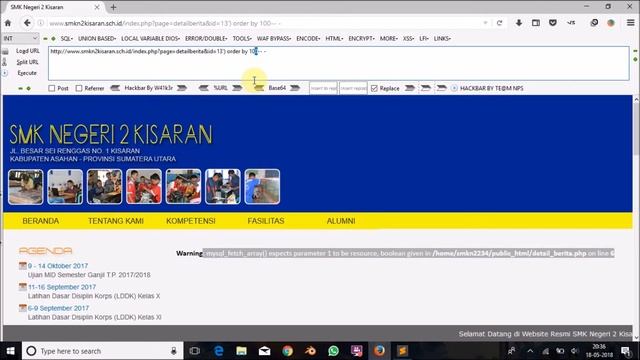Viewport: 640px width, 360px height.
Task: Enable the Post checkbox
Action: (x=51, y=88)
